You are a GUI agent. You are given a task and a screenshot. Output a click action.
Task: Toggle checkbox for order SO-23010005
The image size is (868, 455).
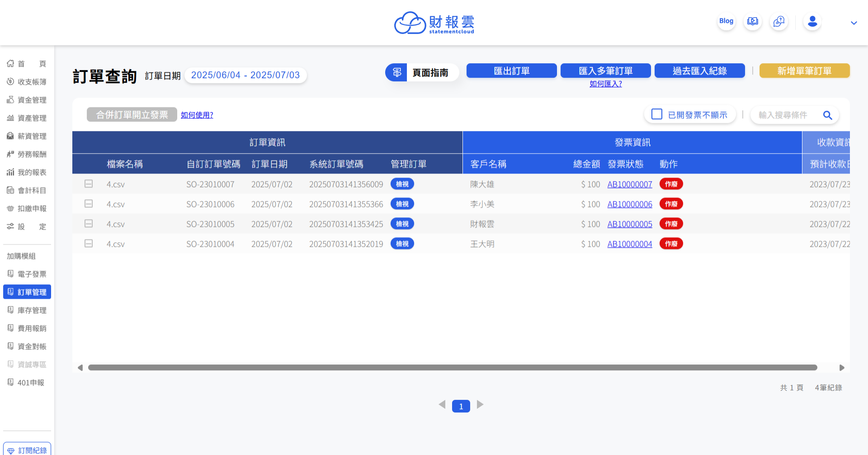(x=89, y=224)
